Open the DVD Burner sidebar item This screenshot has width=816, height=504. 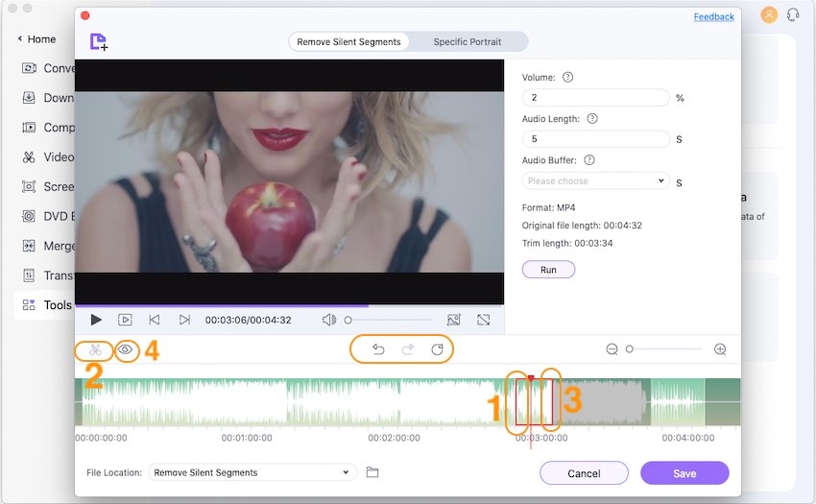(48, 216)
